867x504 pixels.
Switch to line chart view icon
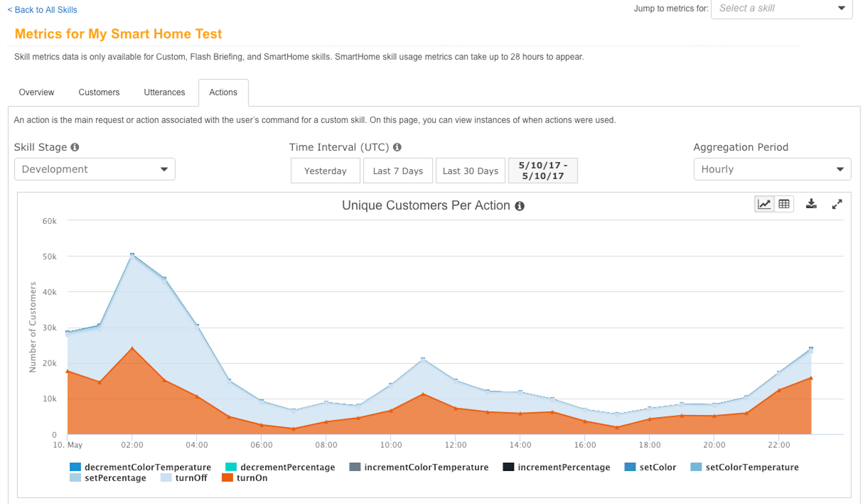pos(764,204)
